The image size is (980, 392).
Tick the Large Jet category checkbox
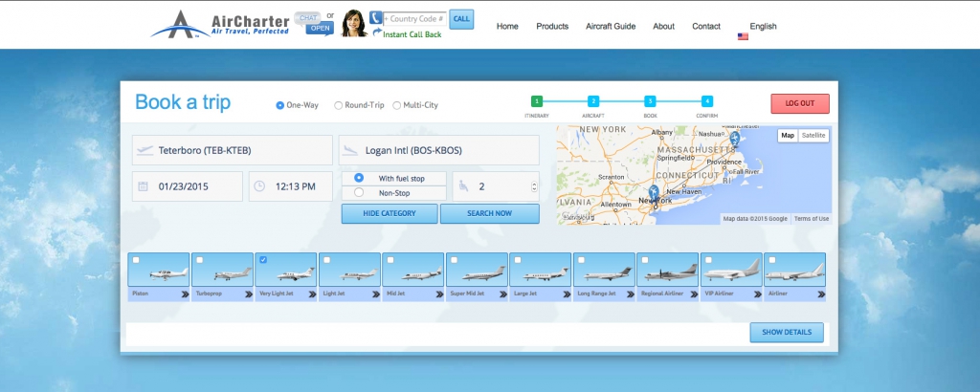point(518,260)
